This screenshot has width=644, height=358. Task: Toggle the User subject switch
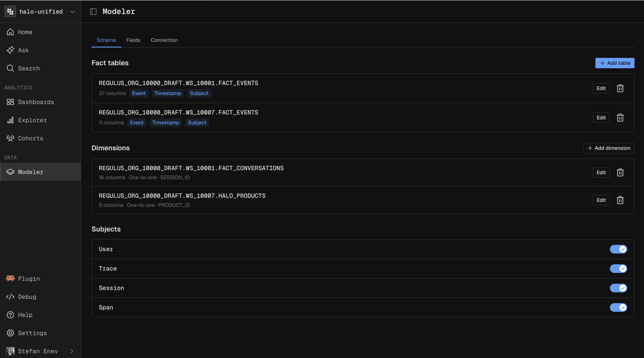coord(618,249)
